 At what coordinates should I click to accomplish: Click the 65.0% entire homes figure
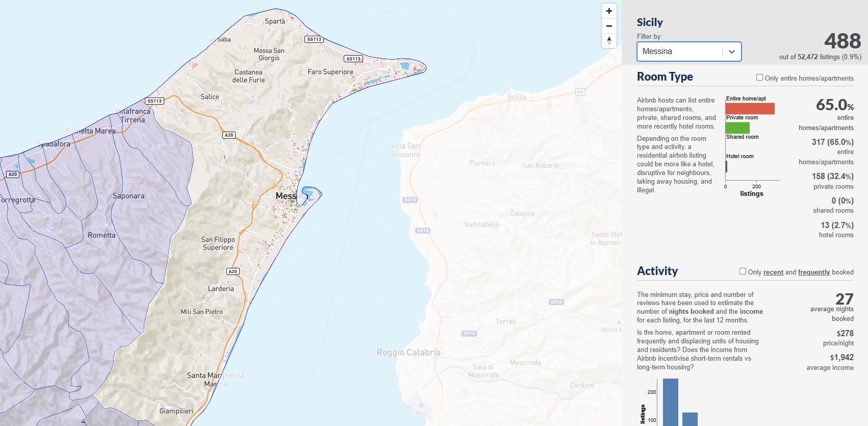click(x=835, y=105)
